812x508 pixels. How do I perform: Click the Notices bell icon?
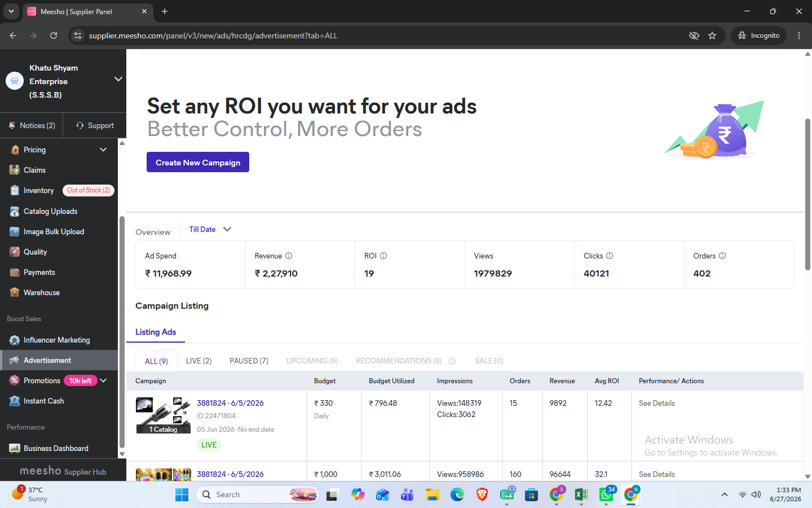coord(12,125)
